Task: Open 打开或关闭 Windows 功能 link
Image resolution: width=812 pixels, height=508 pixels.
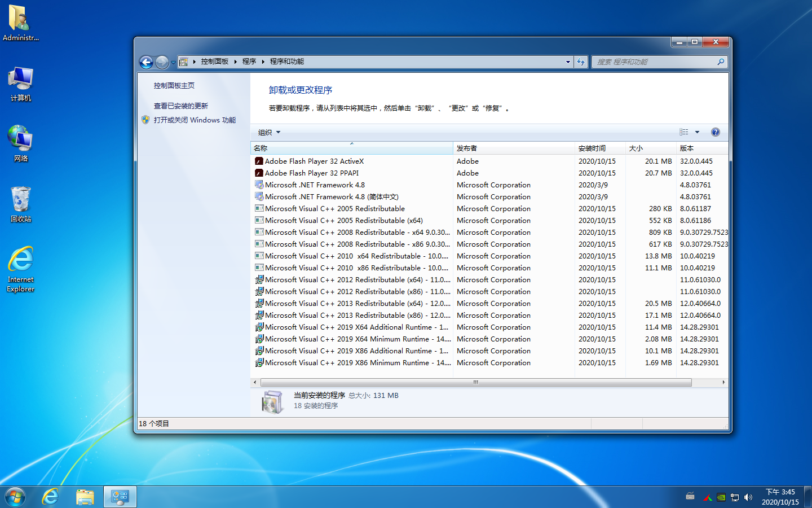Action: 195,120
